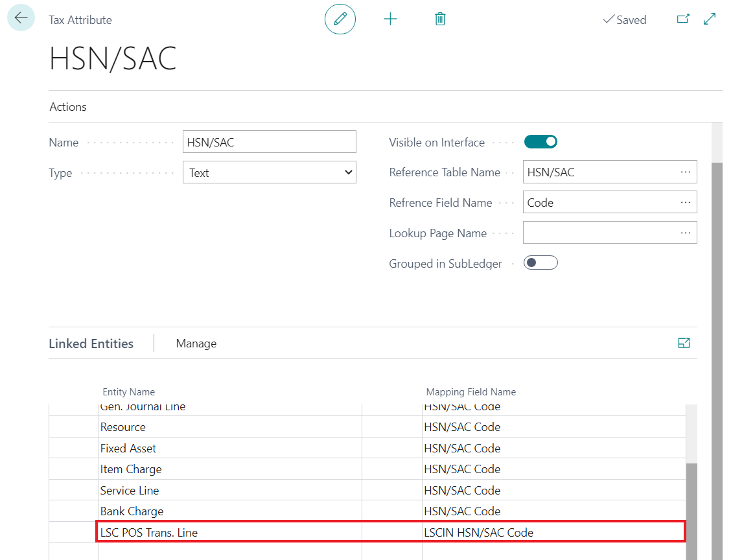
Task: Click the expand to full screen arrows
Action: pyautogui.click(x=710, y=19)
